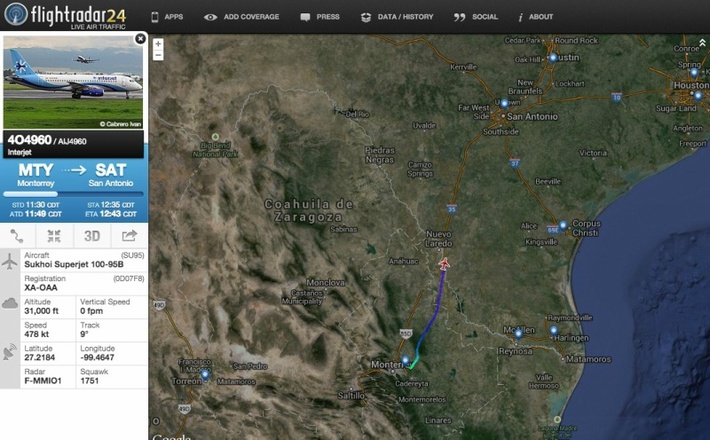710x440 pixels.
Task: Switch to 3D view
Action: 92,236
